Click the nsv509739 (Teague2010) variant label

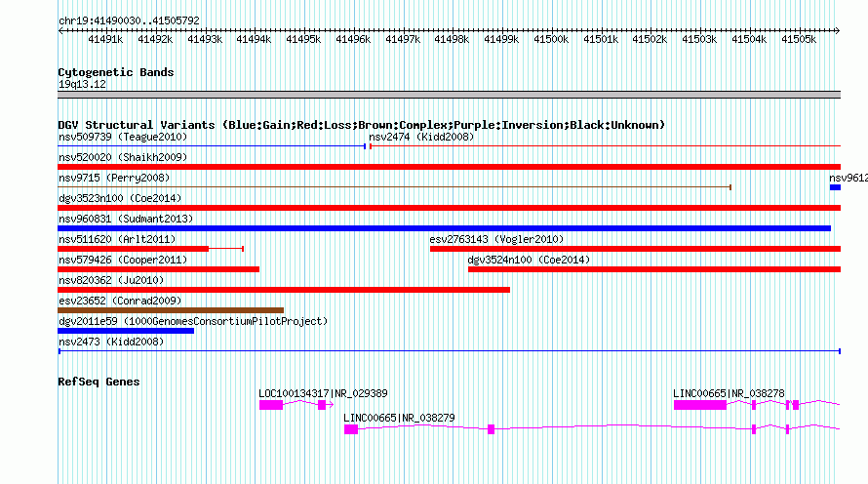[x=123, y=137]
